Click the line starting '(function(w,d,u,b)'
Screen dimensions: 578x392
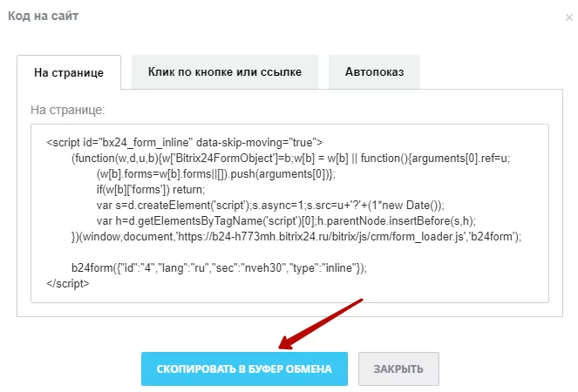(291, 159)
